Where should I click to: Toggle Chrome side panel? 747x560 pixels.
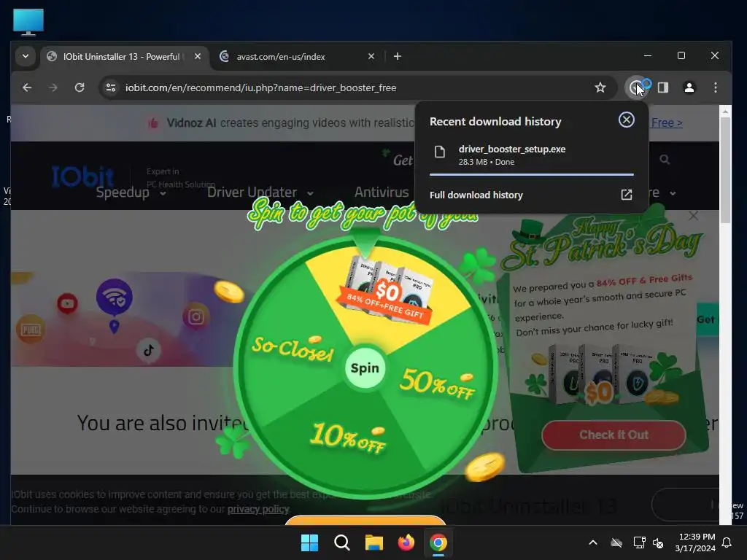point(662,87)
